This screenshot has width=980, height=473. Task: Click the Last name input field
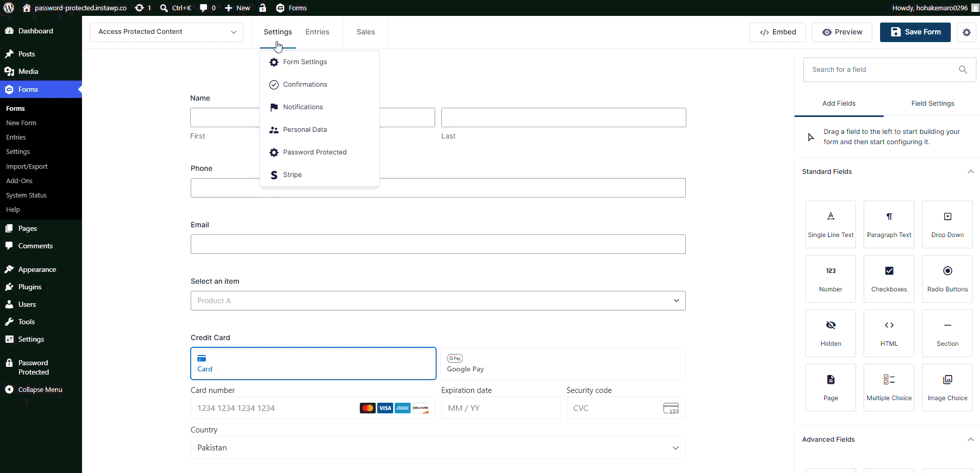564,117
